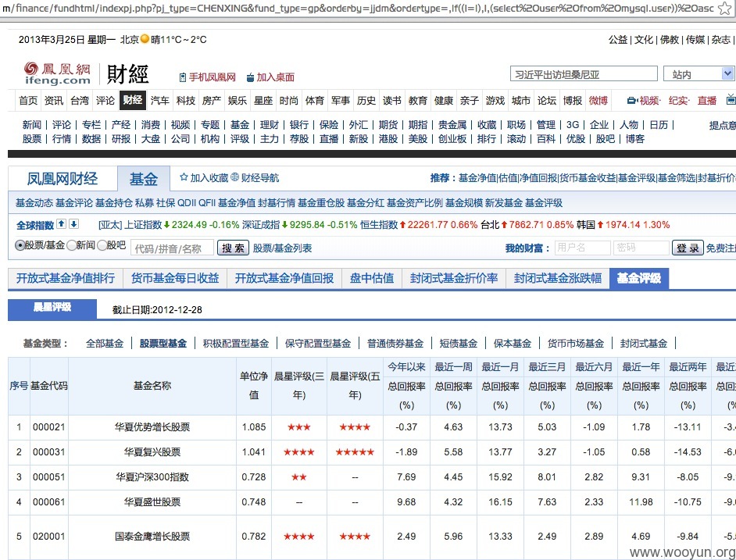Switch to 货币基金每日收益 tab
Screen dimensions: 736x560
[174, 278]
